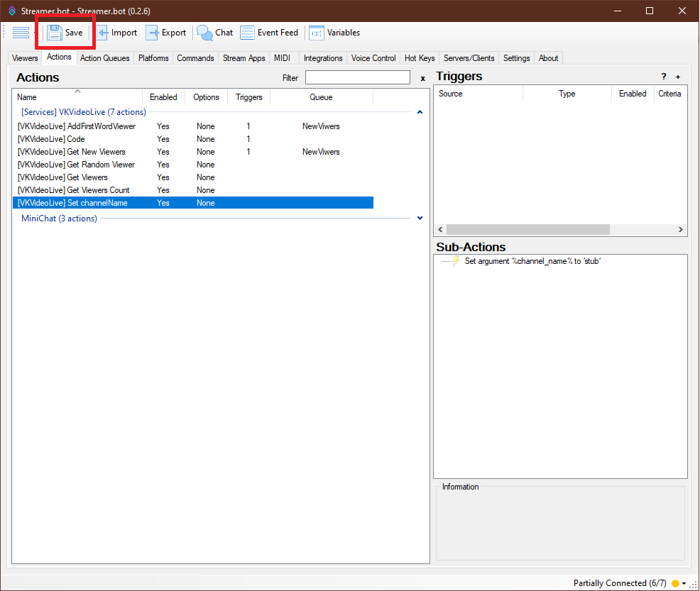Maximize the Streamer.bot window
The image size is (700, 591).
click(x=650, y=11)
